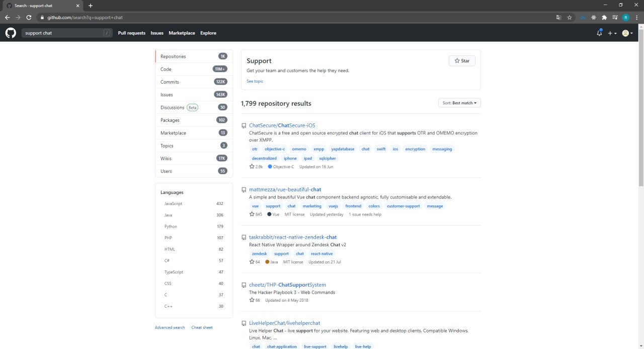The width and height of the screenshot is (644, 349).
Task: Filter by Java language
Action: [x=194, y=215]
